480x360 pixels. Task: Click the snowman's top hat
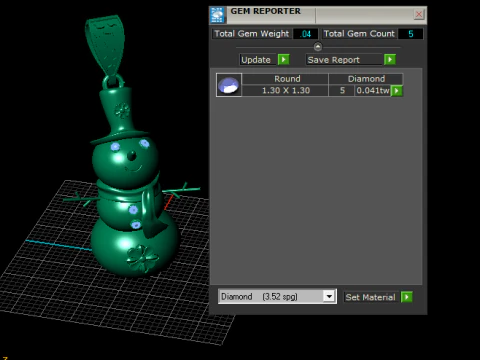click(118, 115)
